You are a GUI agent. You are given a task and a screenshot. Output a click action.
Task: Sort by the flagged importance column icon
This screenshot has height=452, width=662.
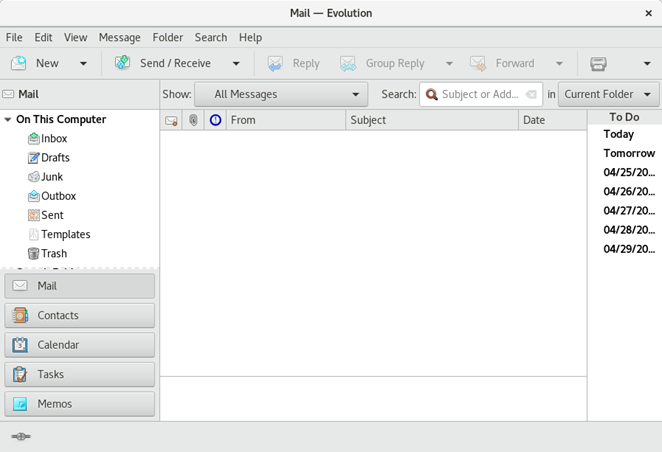pos(215,120)
